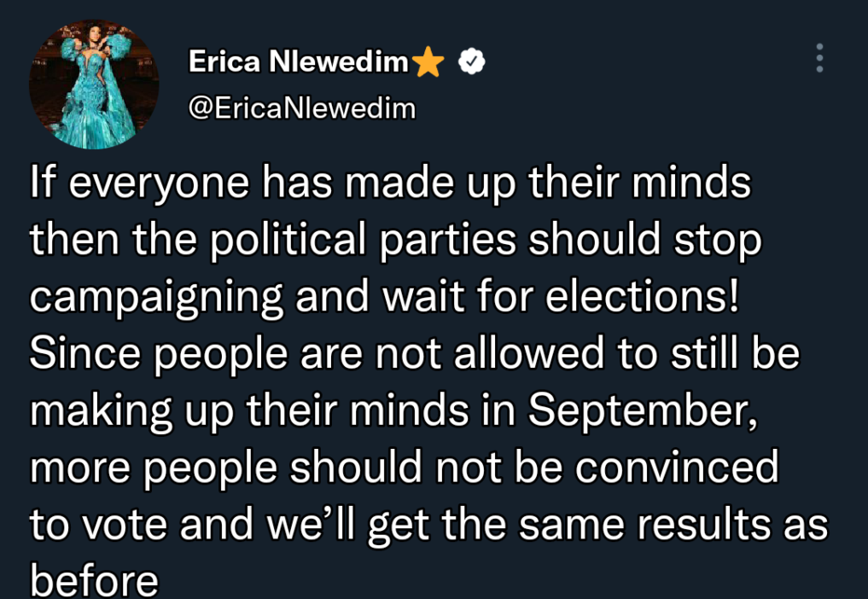The height and width of the screenshot is (599, 868).
Task: Open the three-dot more options menu
Action: click(x=819, y=58)
